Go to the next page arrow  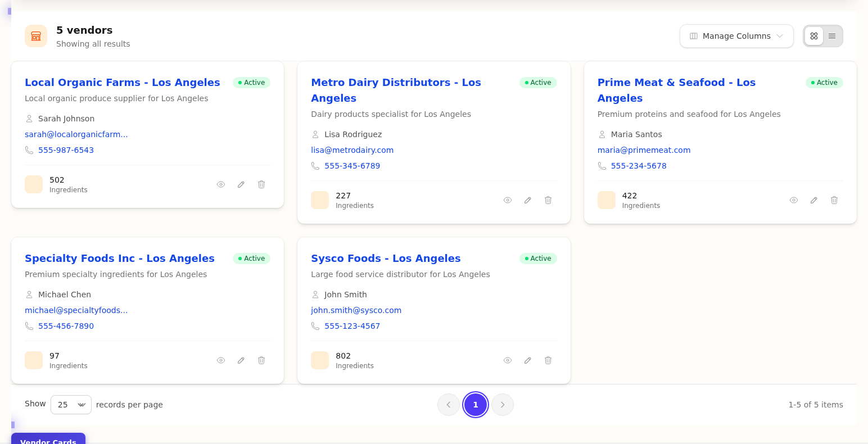(x=503, y=405)
